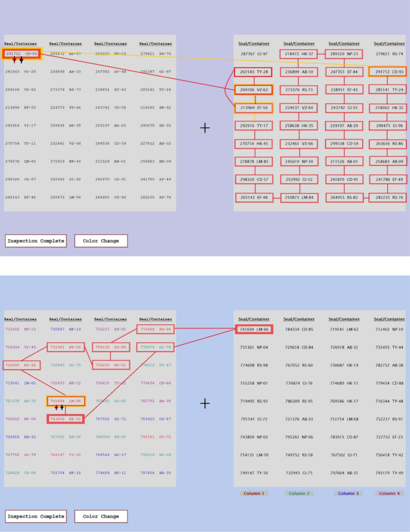
Task: Select the Column 3 legend label
Action: (x=344, y=493)
